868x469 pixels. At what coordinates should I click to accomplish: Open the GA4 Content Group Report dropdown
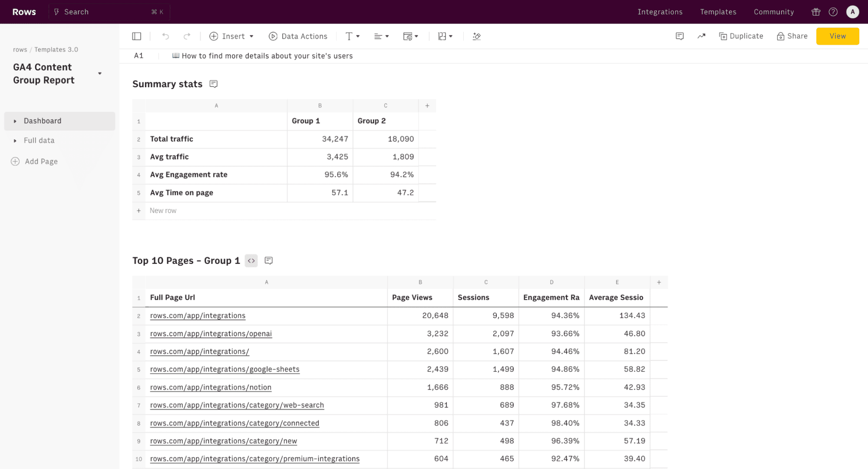[x=100, y=74]
